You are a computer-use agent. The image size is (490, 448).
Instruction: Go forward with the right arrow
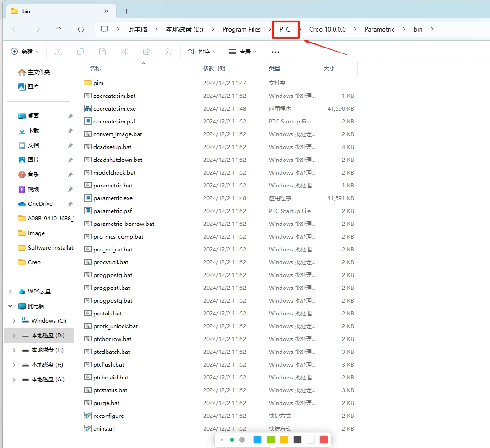[x=37, y=29]
